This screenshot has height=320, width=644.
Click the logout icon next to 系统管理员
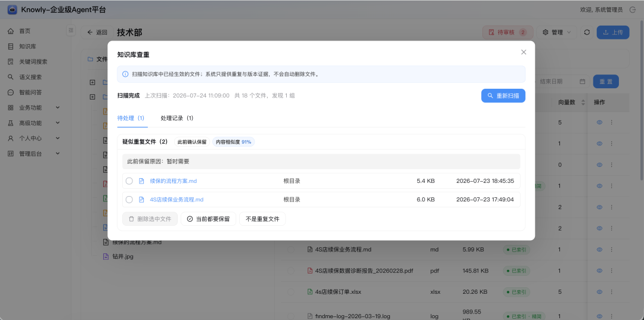pyautogui.click(x=633, y=10)
